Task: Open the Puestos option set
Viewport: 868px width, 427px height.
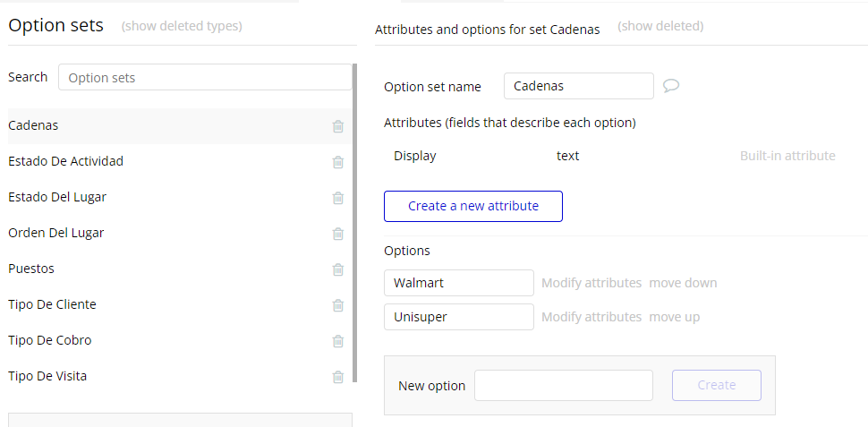Action: (31, 269)
